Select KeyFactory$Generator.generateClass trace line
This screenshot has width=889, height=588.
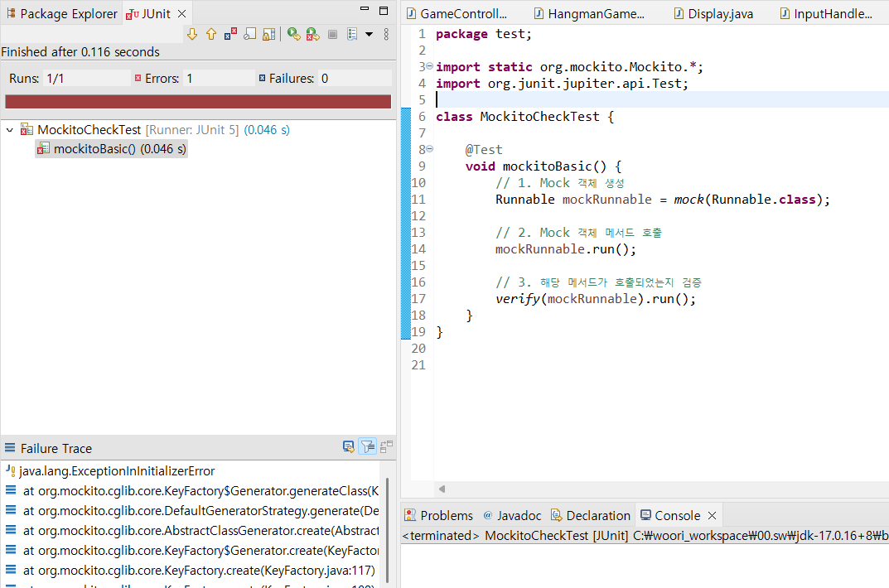click(191, 490)
